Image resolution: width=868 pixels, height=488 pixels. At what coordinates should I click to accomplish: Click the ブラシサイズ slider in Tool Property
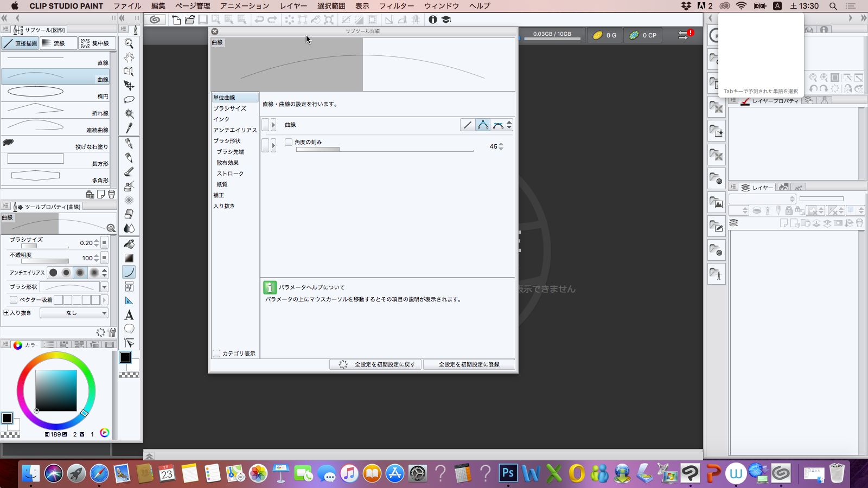click(x=44, y=246)
